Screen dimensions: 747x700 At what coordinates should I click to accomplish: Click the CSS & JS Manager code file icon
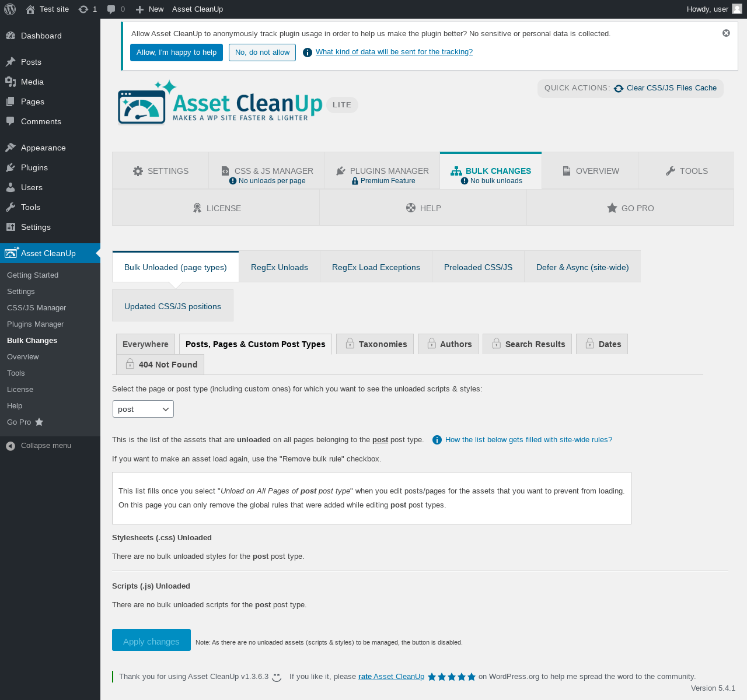coord(225,171)
